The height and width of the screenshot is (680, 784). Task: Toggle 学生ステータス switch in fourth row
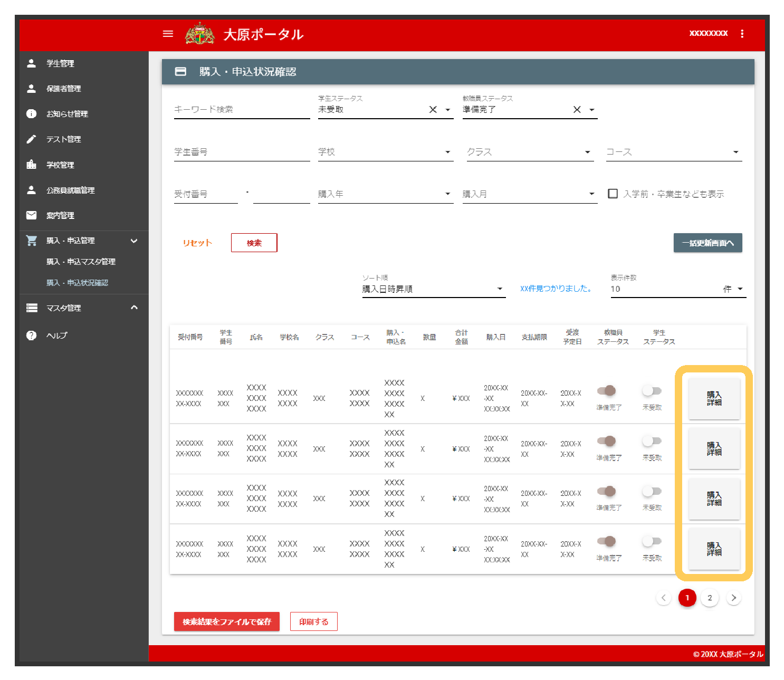(652, 541)
